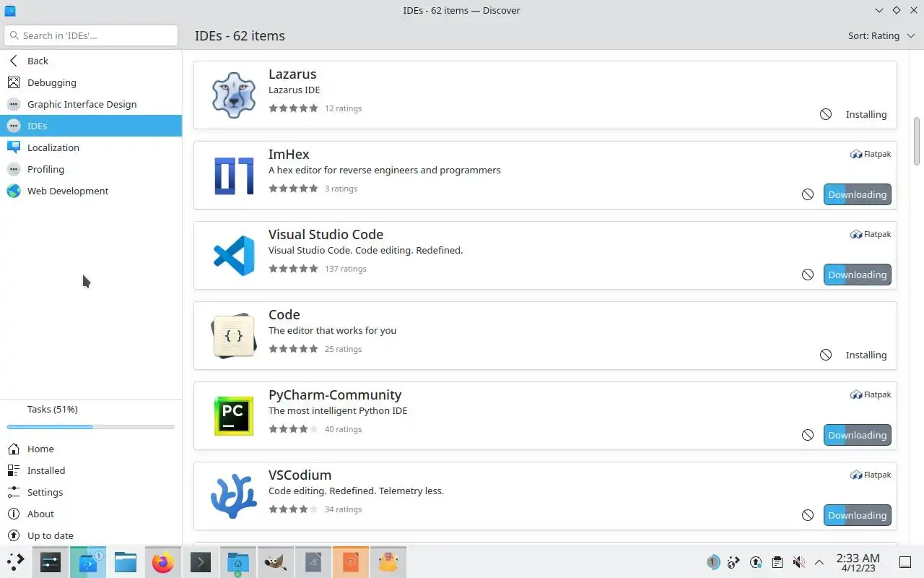
Task: Cancel the PyCharm-Community download
Action: (808, 435)
